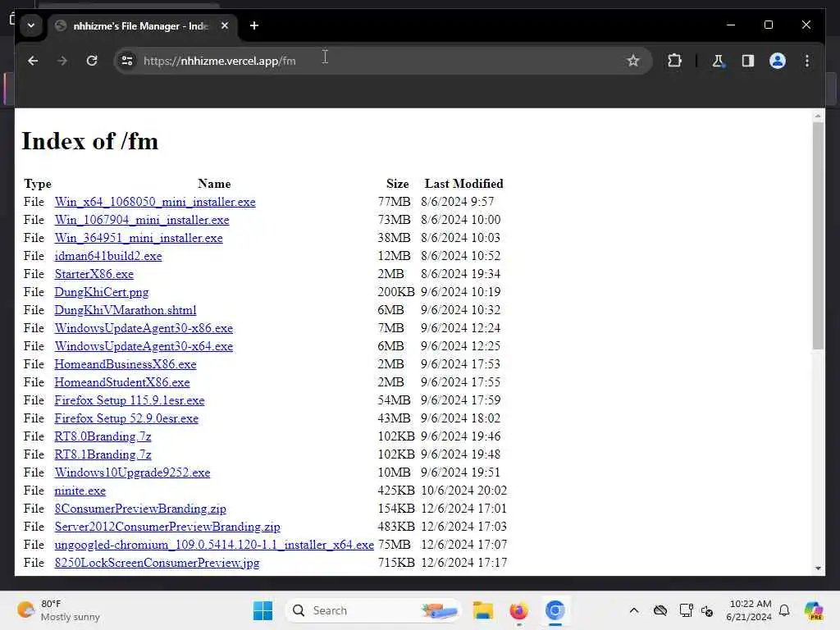The image size is (840, 630).
Task: Select the nhhizme's File Manager tab
Action: click(140, 25)
